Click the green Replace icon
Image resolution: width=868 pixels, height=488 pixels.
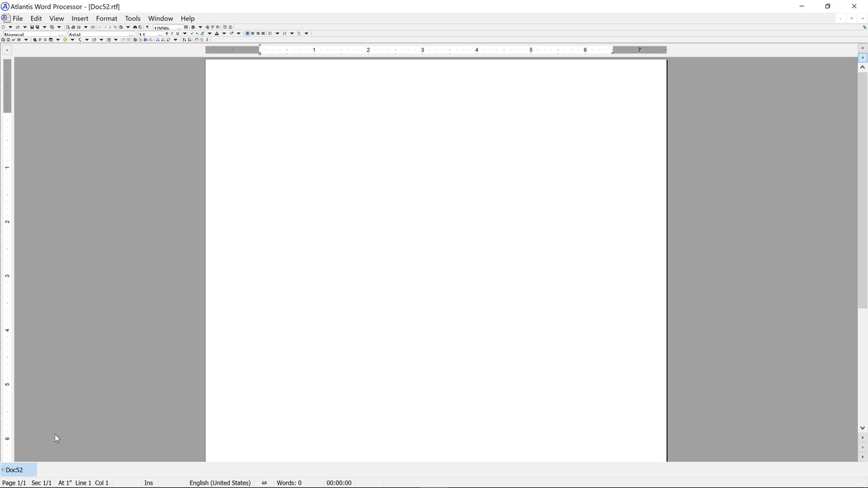point(140,27)
